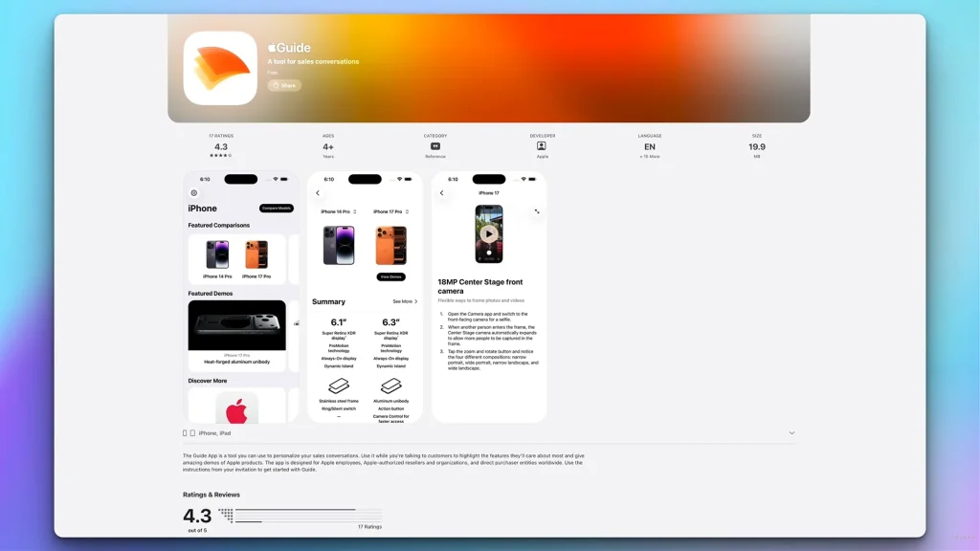Viewport: 980px width, 551px height.
Task: Click the + 15 More languages text
Action: pos(650,157)
